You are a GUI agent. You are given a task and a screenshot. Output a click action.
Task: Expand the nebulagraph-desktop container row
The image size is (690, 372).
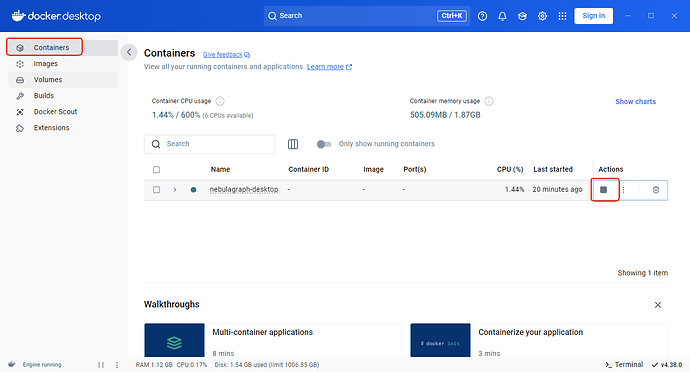175,190
